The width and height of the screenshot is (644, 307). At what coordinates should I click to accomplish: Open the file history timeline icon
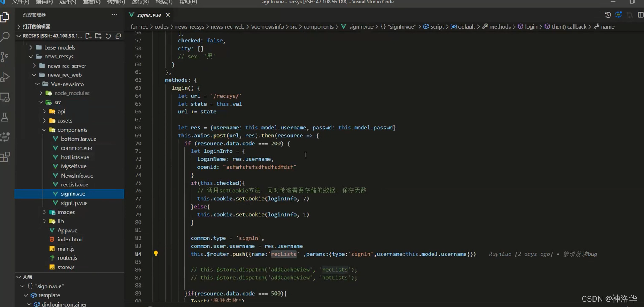pos(608,15)
